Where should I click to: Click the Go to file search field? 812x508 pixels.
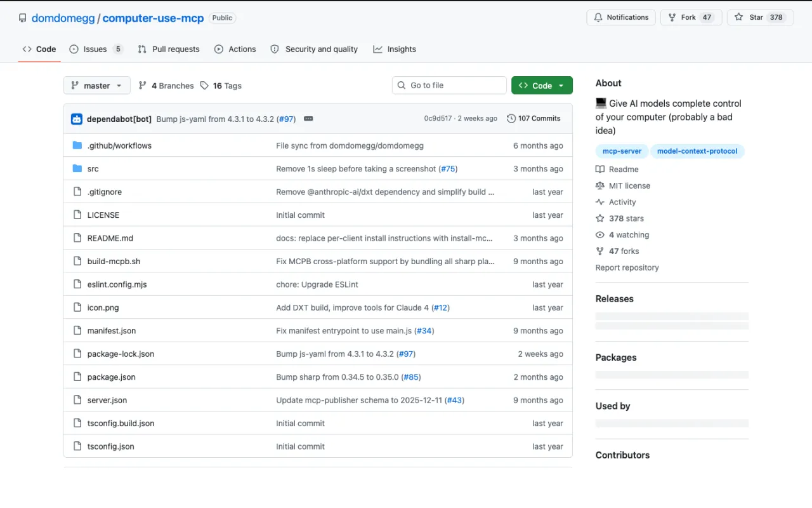pyautogui.click(x=449, y=85)
